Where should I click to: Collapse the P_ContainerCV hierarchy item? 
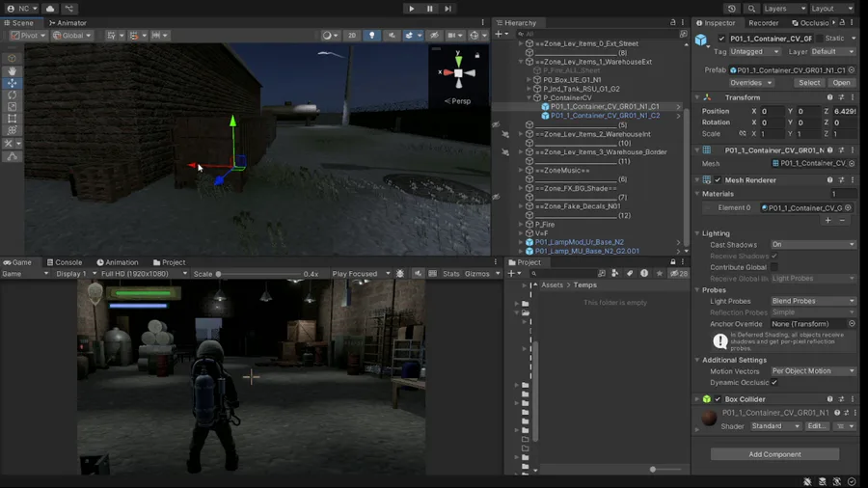[x=529, y=97]
